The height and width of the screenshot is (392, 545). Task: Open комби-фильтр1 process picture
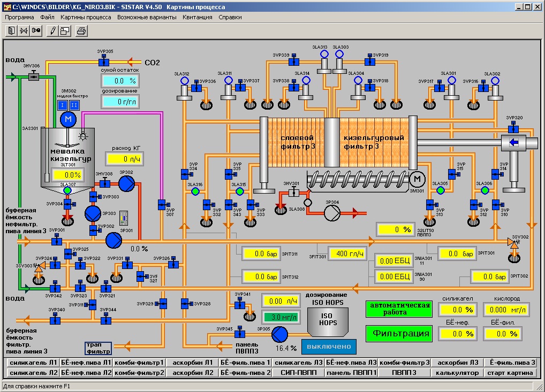[139, 363]
